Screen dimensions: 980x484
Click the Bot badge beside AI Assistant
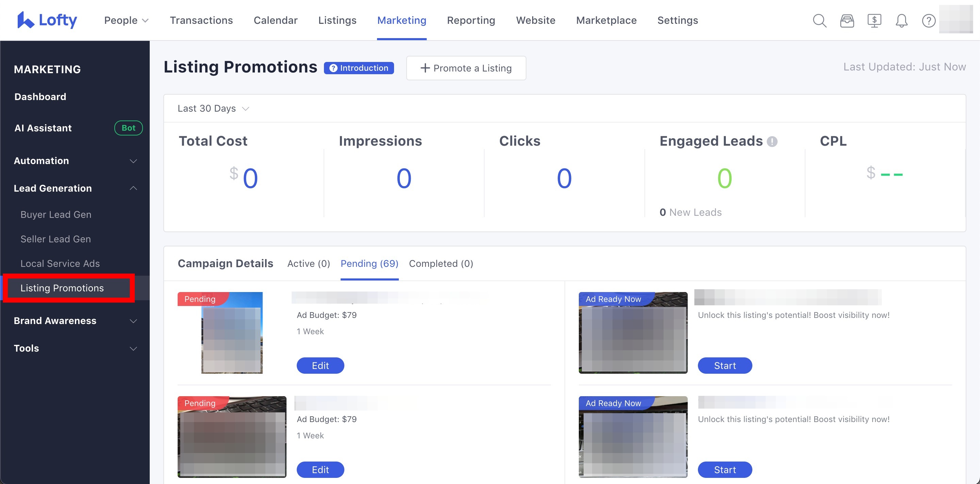[x=128, y=128]
